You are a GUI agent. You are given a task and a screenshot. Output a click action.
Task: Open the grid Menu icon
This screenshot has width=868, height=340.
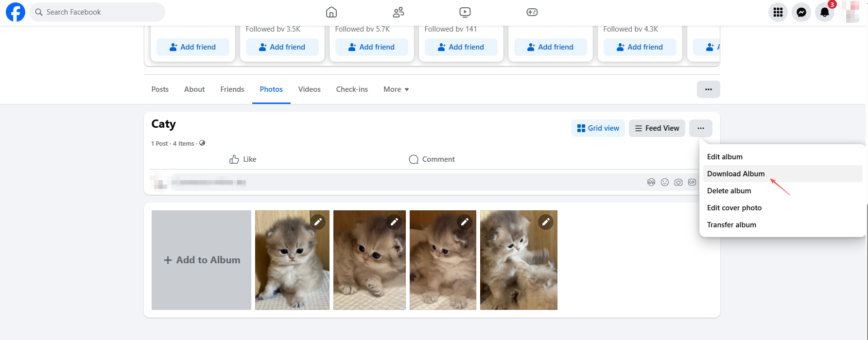[x=778, y=12]
